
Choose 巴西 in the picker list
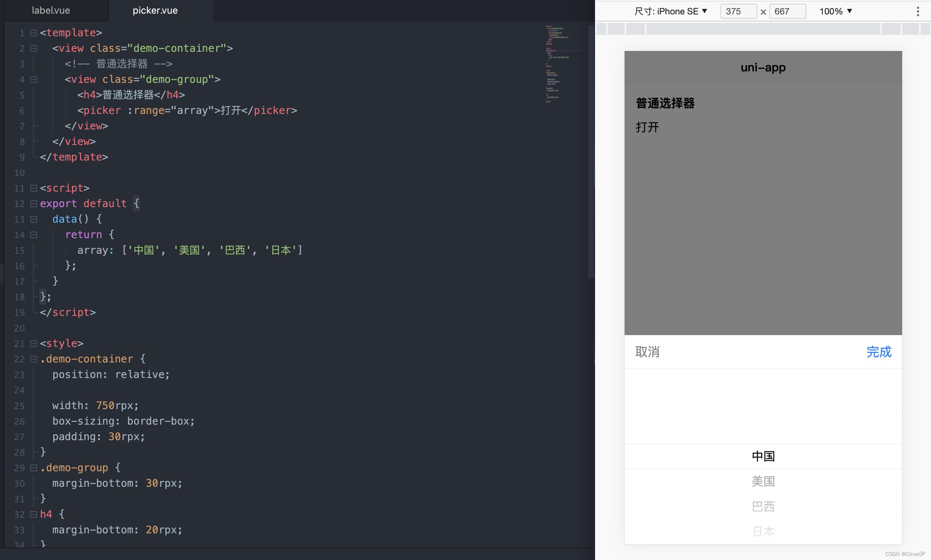coord(763,506)
